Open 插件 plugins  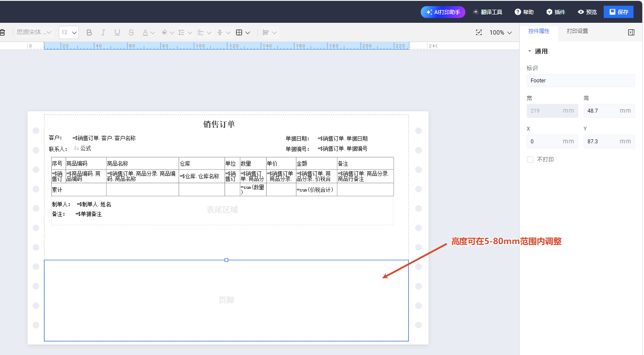coord(556,12)
